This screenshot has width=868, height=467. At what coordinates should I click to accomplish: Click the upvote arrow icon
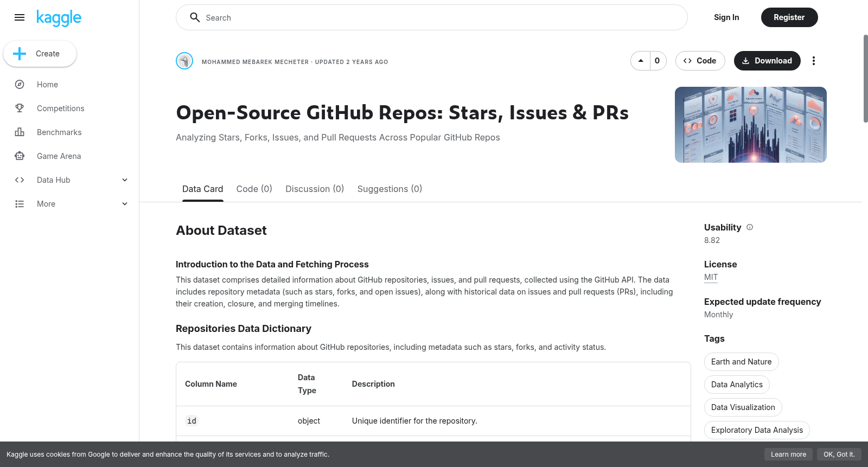tap(641, 61)
